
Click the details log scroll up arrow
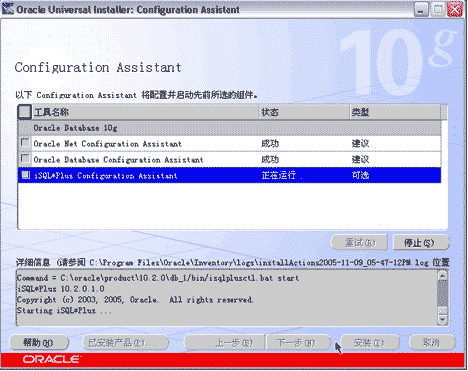(442, 275)
